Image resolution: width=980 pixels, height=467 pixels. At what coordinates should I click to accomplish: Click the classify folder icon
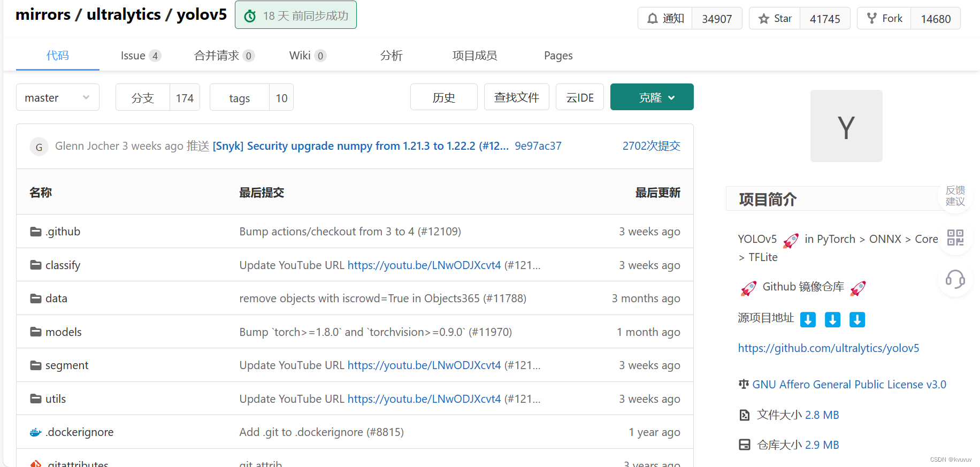point(36,265)
